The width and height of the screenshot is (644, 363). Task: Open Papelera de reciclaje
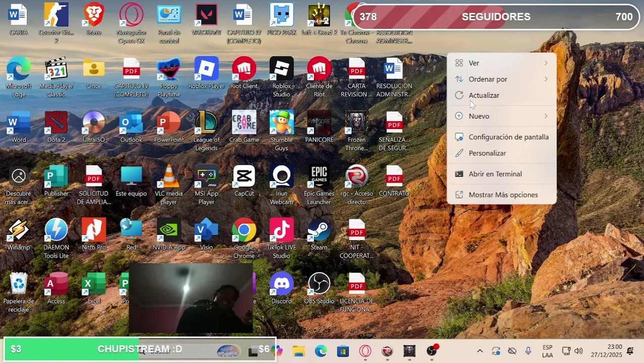click(19, 293)
